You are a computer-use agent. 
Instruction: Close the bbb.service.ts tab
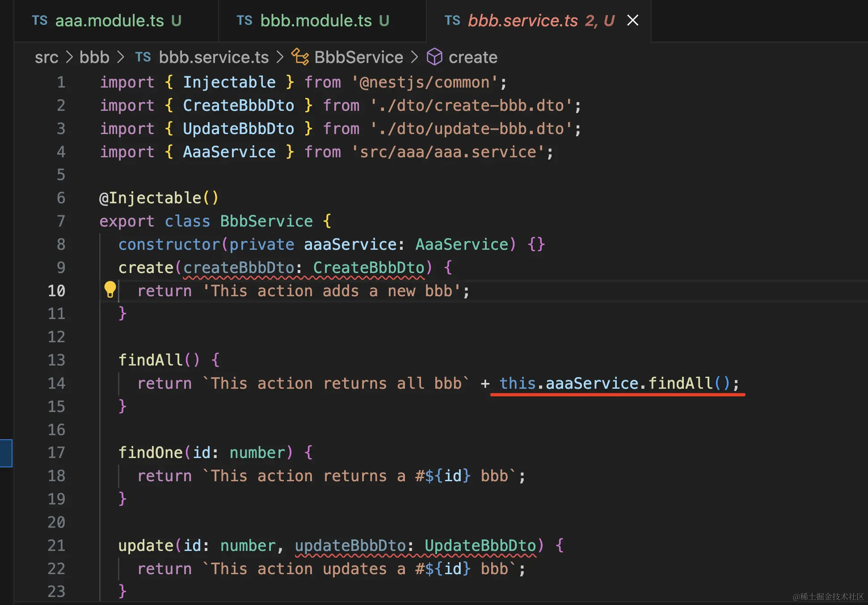[x=632, y=21]
